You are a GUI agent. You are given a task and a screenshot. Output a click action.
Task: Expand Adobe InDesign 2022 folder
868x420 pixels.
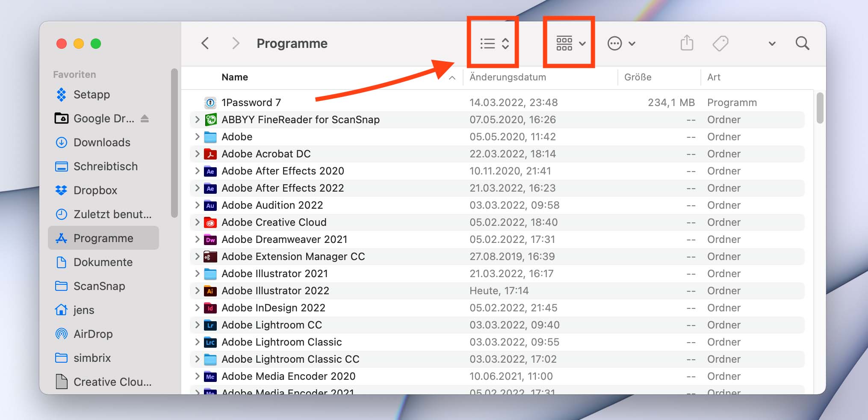click(197, 308)
